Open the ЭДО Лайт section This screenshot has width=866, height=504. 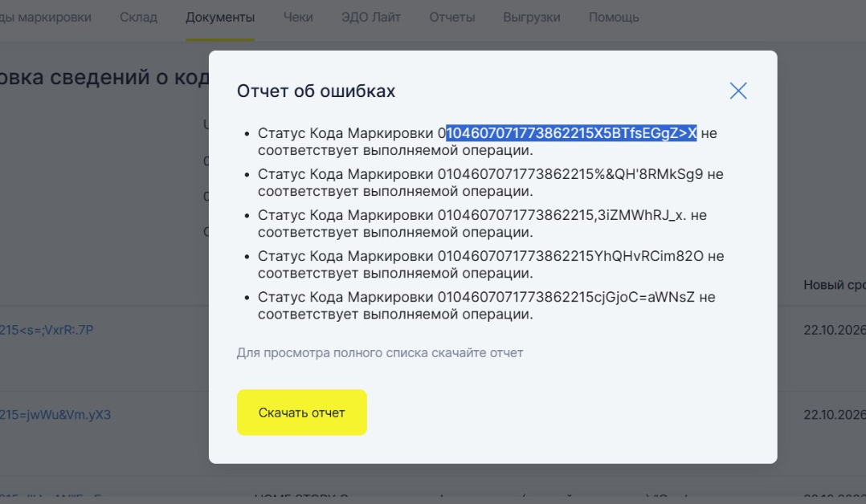tap(371, 17)
